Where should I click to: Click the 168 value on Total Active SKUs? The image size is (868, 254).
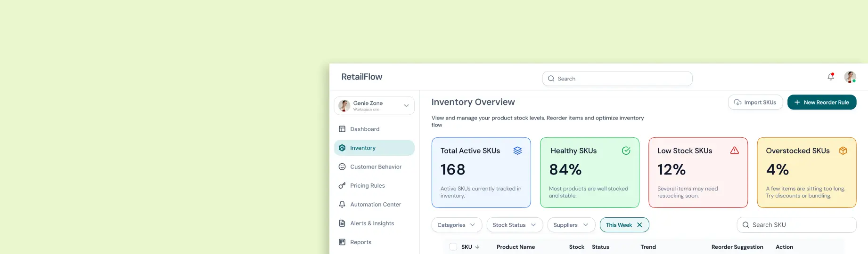click(453, 169)
